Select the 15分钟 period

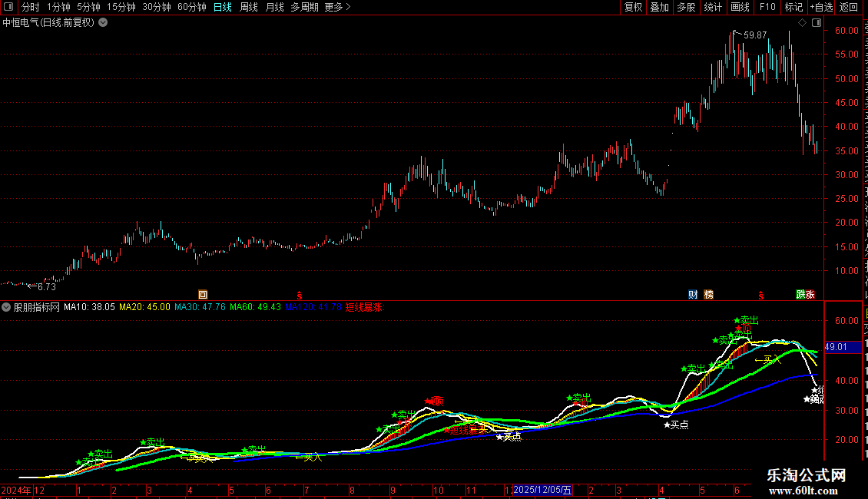pos(121,7)
